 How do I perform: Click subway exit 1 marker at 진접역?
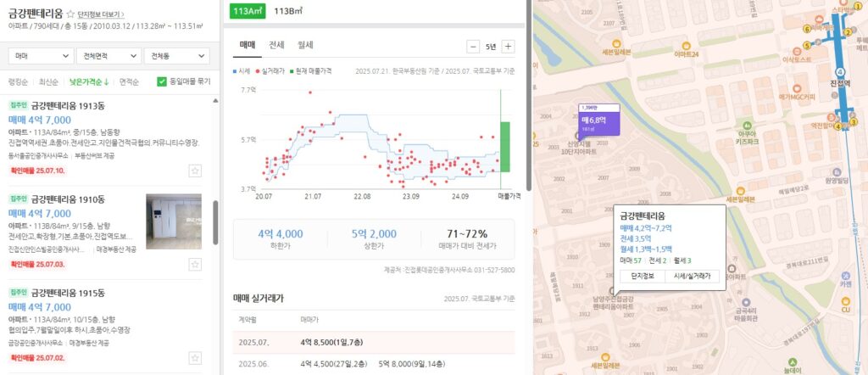pos(858,6)
